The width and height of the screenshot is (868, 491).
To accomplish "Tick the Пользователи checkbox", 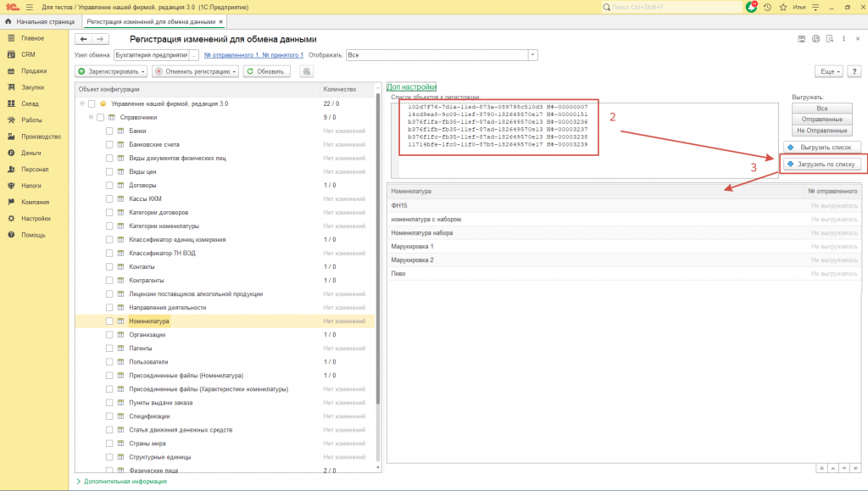I will (109, 362).
